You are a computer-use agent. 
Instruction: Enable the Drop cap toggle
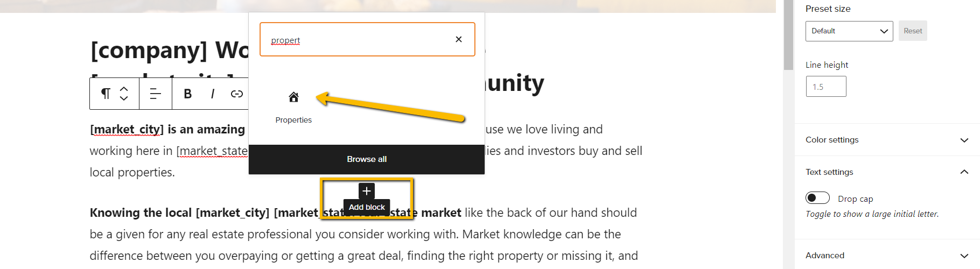tap(817, 198)
